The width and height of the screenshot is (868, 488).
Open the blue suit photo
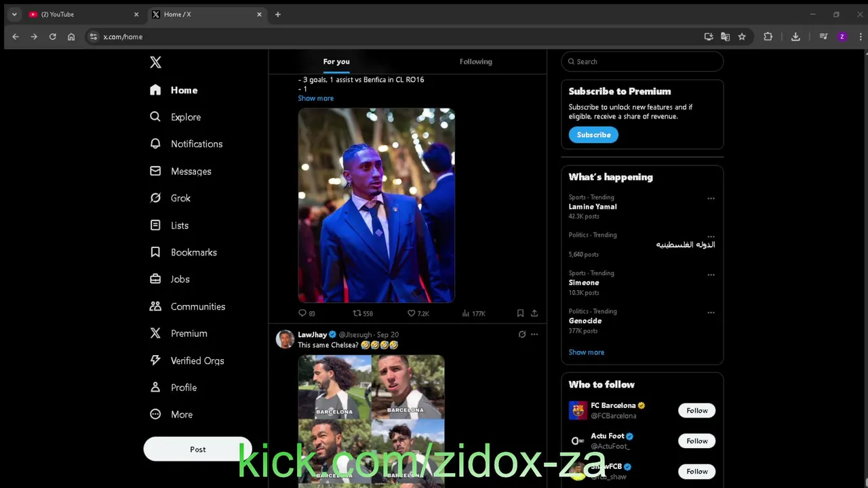[376, 205]
